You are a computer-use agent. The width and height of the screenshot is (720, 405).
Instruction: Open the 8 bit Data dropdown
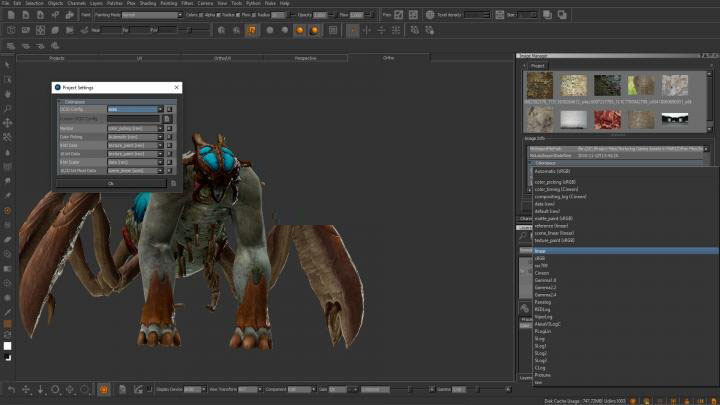point(135,145)
